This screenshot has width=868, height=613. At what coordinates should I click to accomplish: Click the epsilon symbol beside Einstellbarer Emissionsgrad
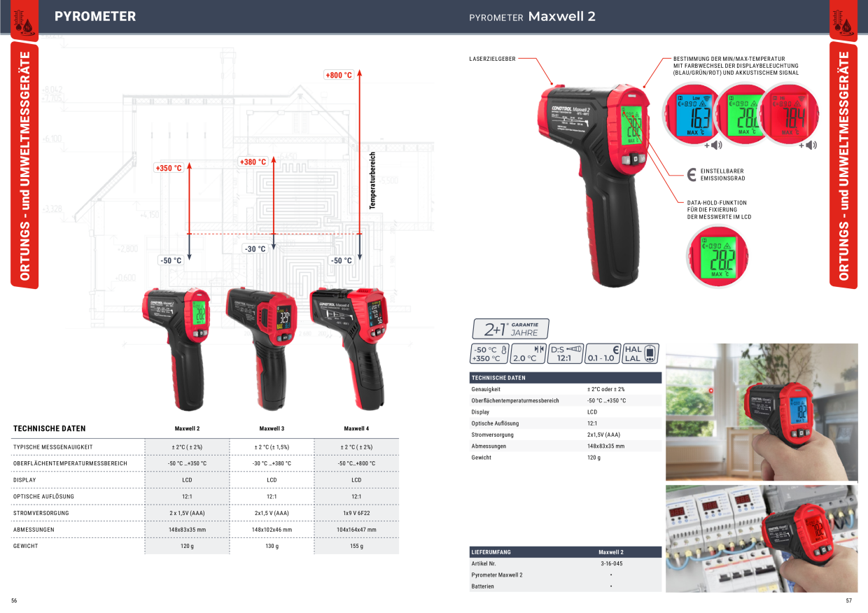pyautogui.click(x=692, y=174)
